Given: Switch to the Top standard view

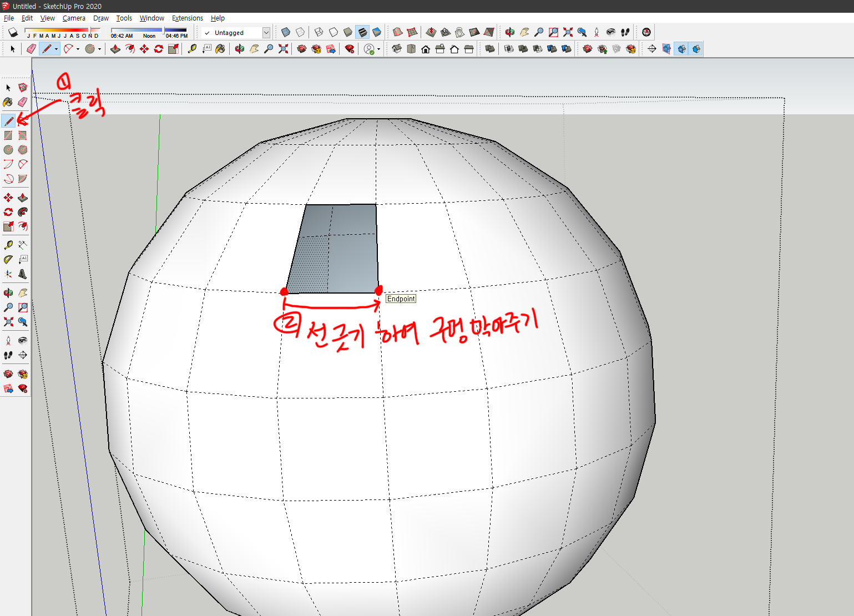Looking at the screenshot, I should 411,49.
